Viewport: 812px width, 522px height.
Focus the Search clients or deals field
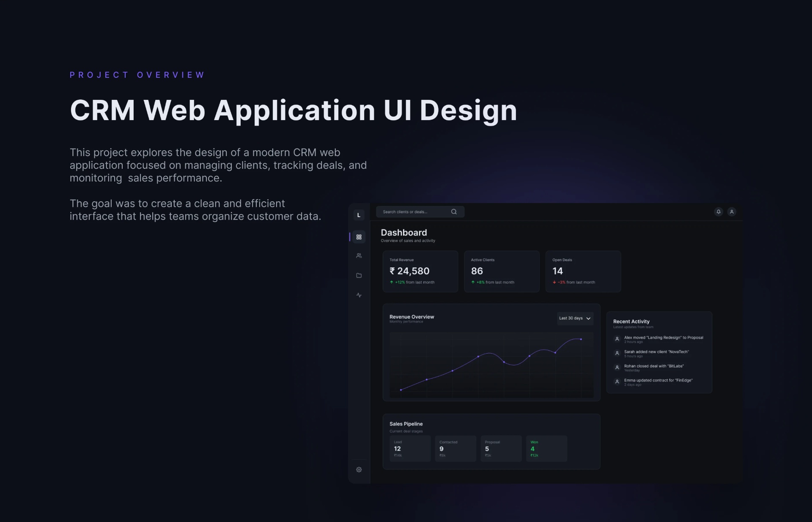420,212
